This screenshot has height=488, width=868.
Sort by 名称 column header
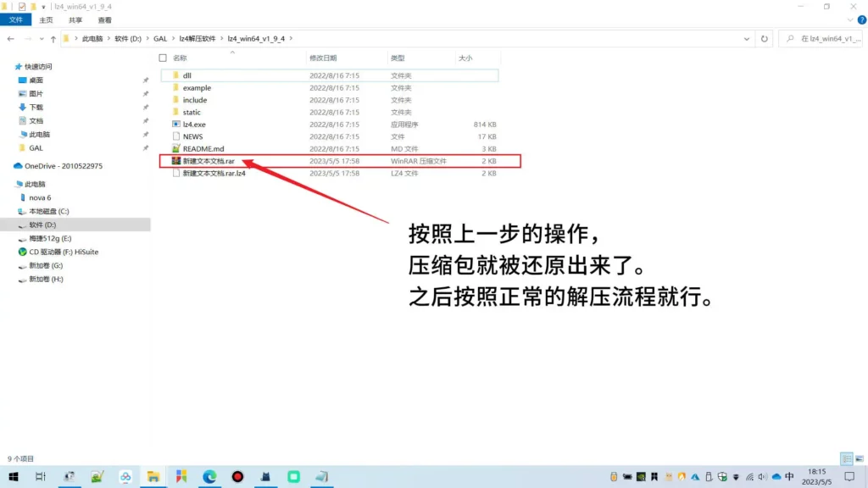click(180, 58)
